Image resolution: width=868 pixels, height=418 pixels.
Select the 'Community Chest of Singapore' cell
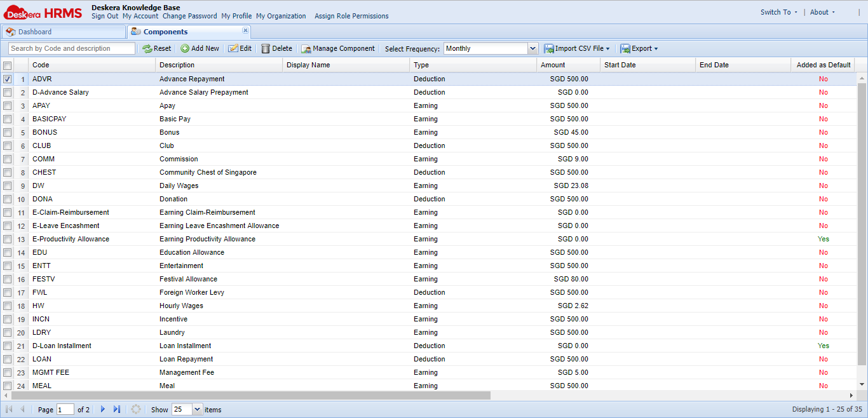pyautogui.click(x=208, y=172)
